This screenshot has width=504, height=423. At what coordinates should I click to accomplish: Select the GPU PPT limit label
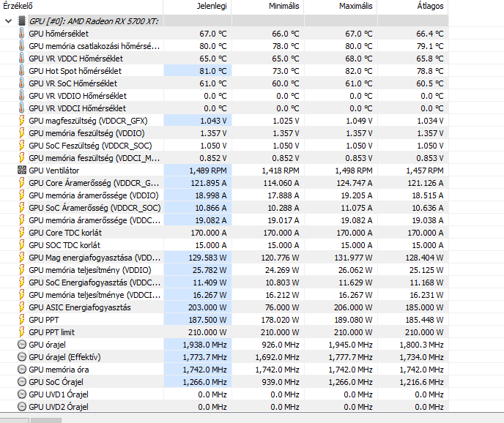tap(51, 332)
